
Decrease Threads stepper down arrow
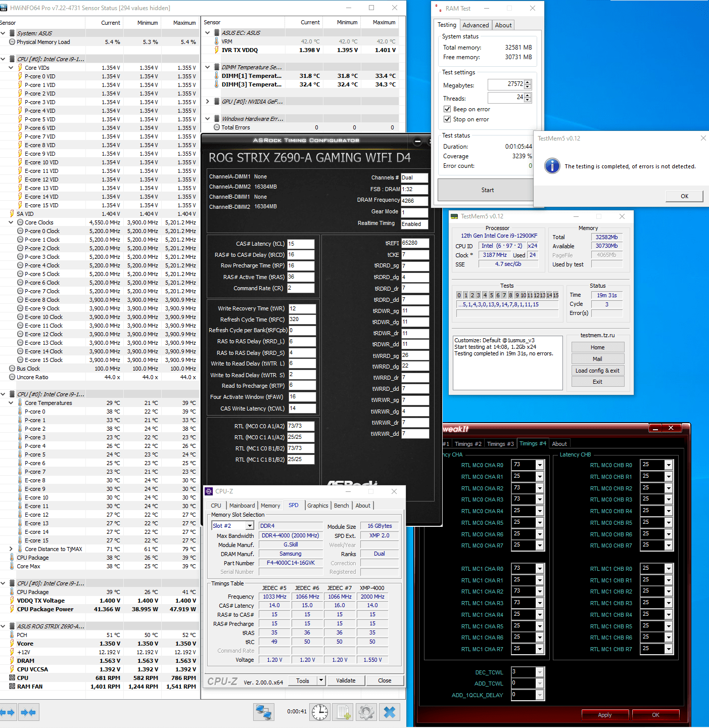coord(528,100)
